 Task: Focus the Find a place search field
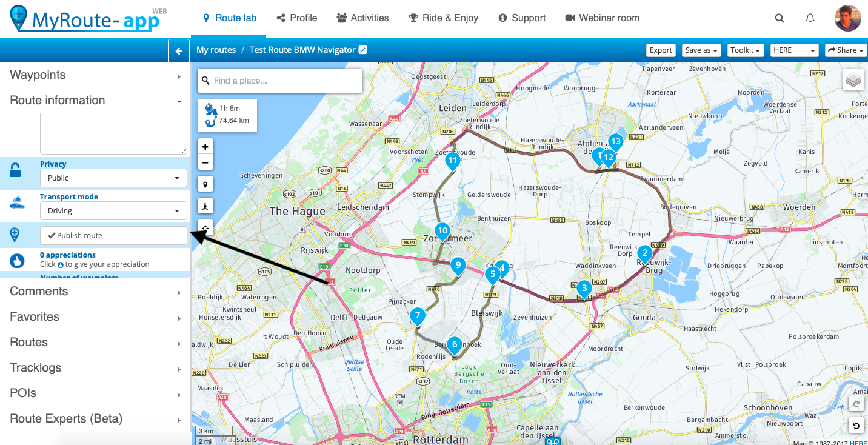click(x=280, y=81)
